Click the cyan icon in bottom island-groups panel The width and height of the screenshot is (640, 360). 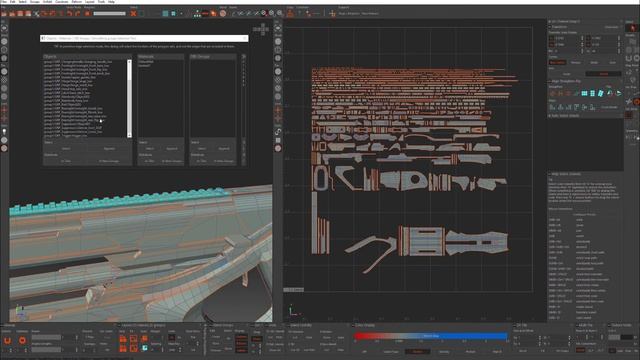click(x=144, y=348)
